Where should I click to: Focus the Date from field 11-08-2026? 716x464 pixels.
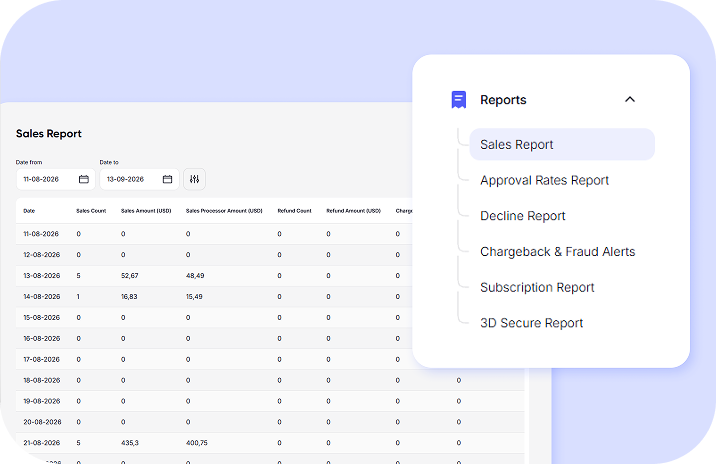(56, 179)
